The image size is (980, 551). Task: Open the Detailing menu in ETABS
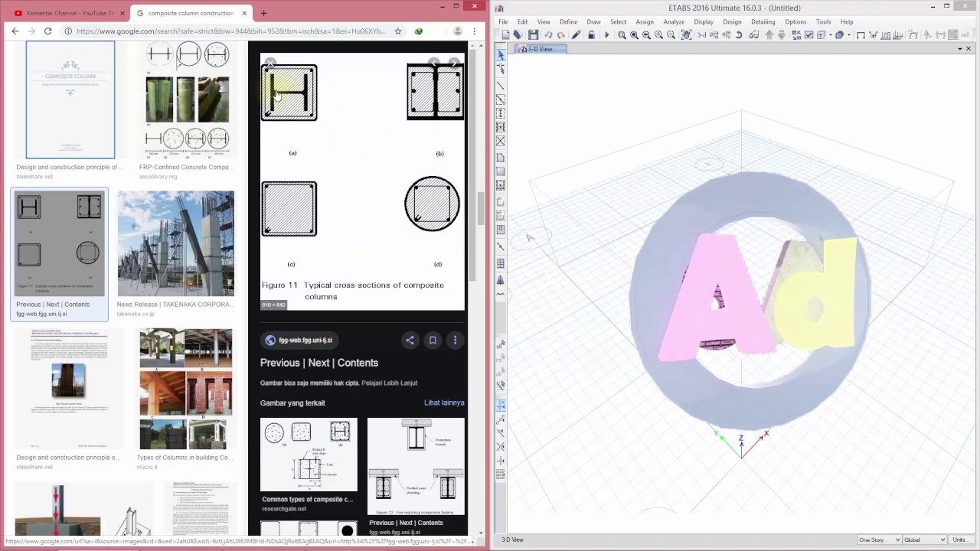click(763, 21)
